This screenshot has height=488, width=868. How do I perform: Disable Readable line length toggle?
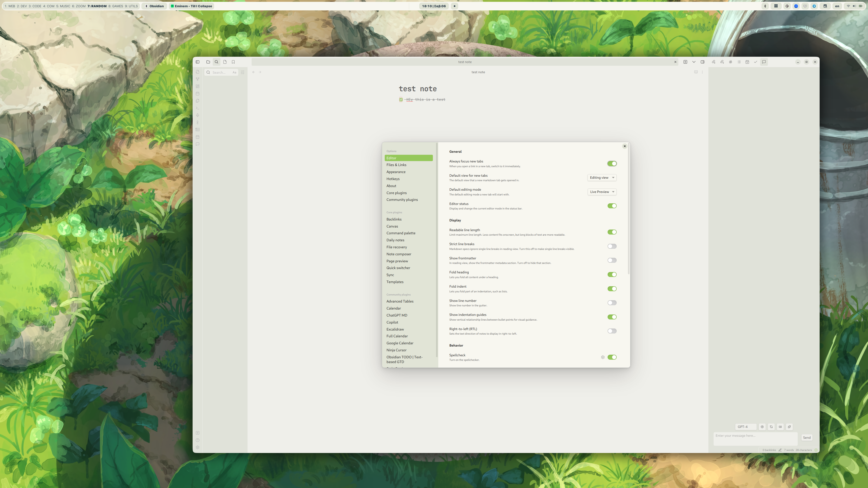[x=612, y=232]
